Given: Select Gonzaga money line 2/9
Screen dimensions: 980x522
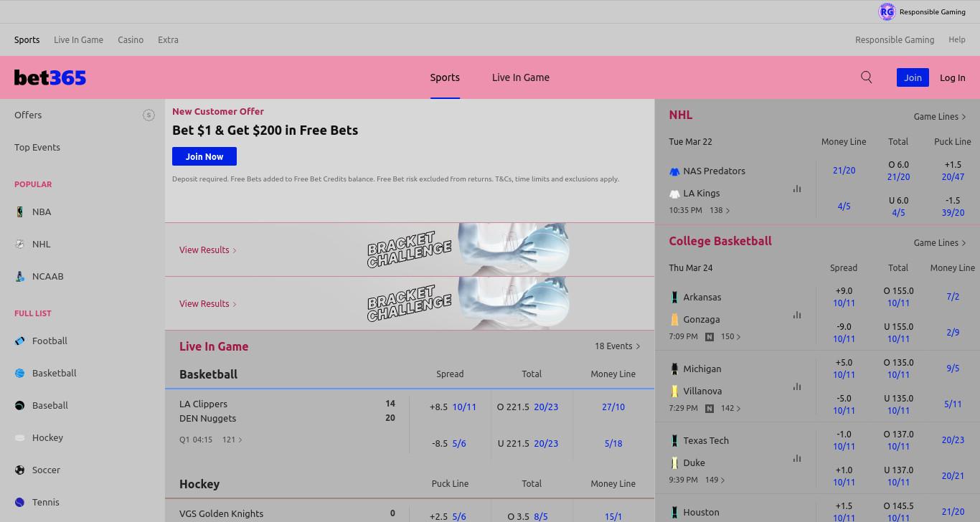Looking at the screenshot, I should pyautogui.click(x=953, y=332).
